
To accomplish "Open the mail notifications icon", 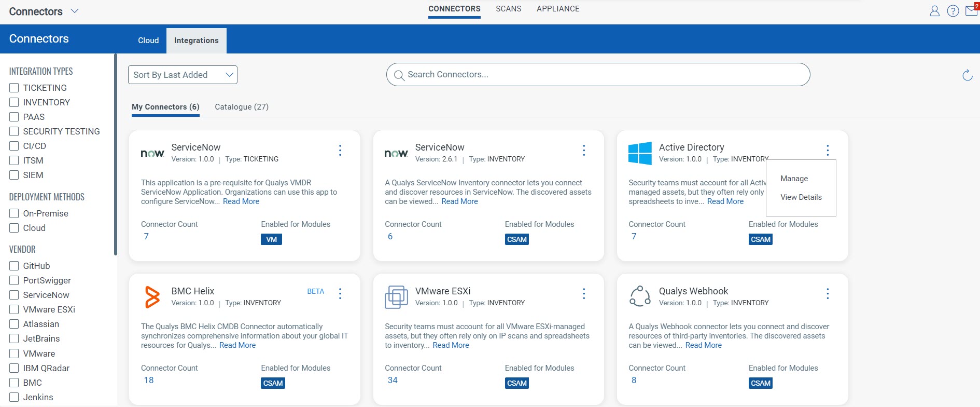I will pyautogui.click(x=971, y=11).
